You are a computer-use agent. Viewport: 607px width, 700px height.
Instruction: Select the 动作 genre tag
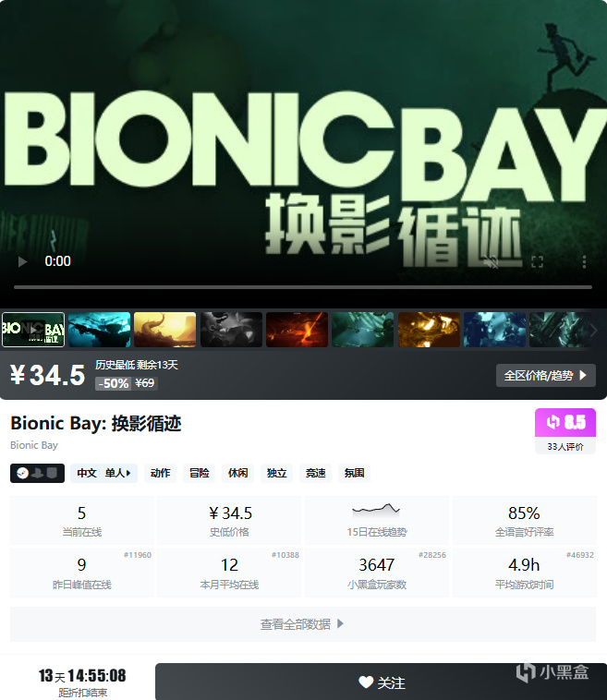coord(161,473)
